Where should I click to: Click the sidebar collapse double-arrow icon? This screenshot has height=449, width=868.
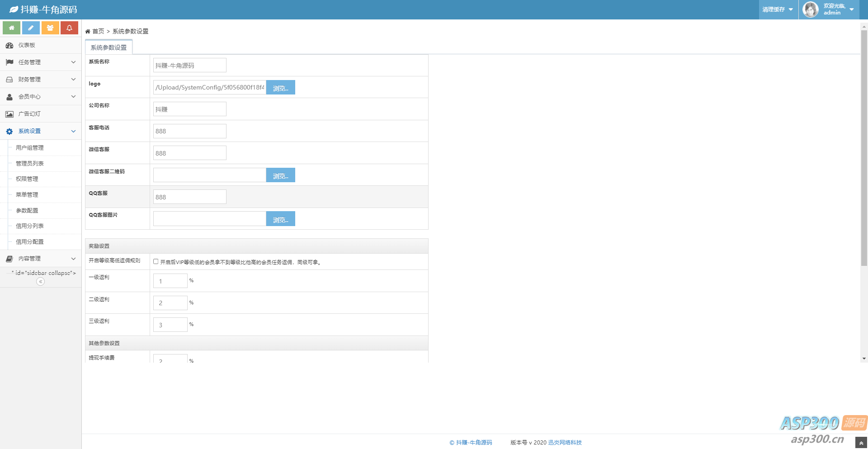point(40,282)
